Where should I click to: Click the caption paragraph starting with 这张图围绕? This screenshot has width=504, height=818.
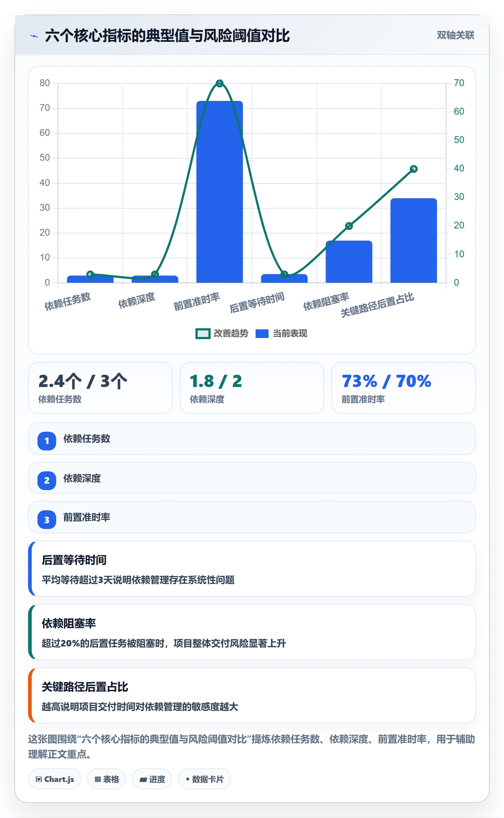(x=252, y=747)
